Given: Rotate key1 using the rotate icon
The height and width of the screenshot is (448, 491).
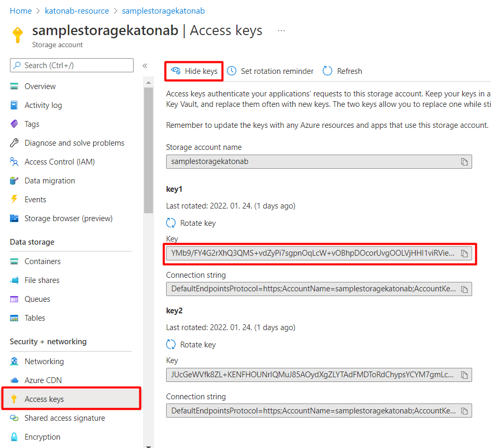Looking at the screenshot, I should (171, 223).
